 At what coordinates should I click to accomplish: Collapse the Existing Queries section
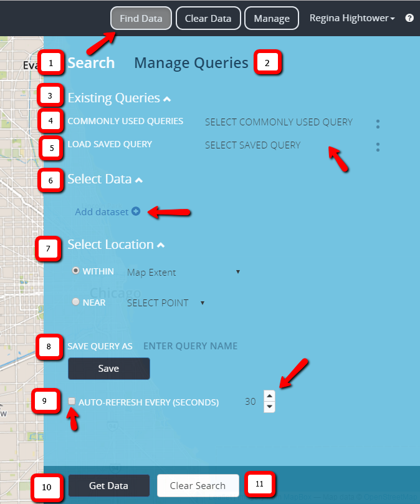point(167,99)
